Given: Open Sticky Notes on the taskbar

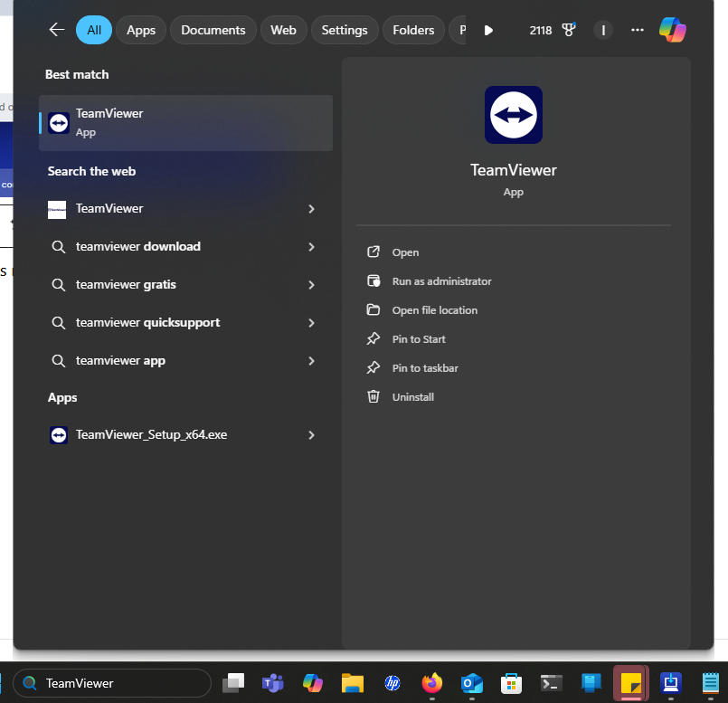Looking at the screenshot, I should click(x=630, y=683).
